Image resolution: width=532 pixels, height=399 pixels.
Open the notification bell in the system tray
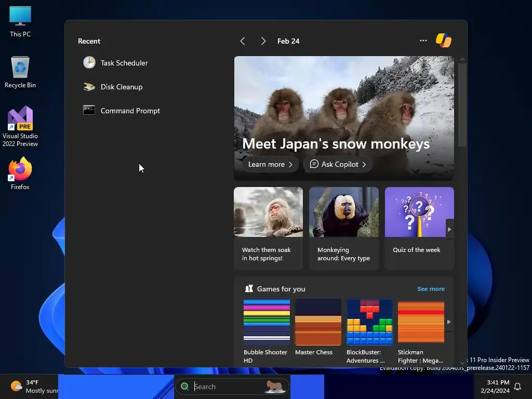coord(517,387)
